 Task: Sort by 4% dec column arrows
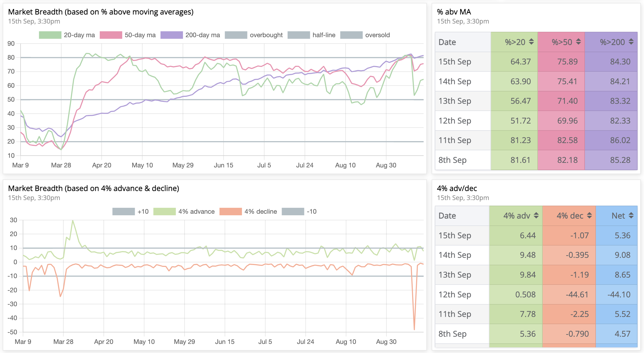589,216
